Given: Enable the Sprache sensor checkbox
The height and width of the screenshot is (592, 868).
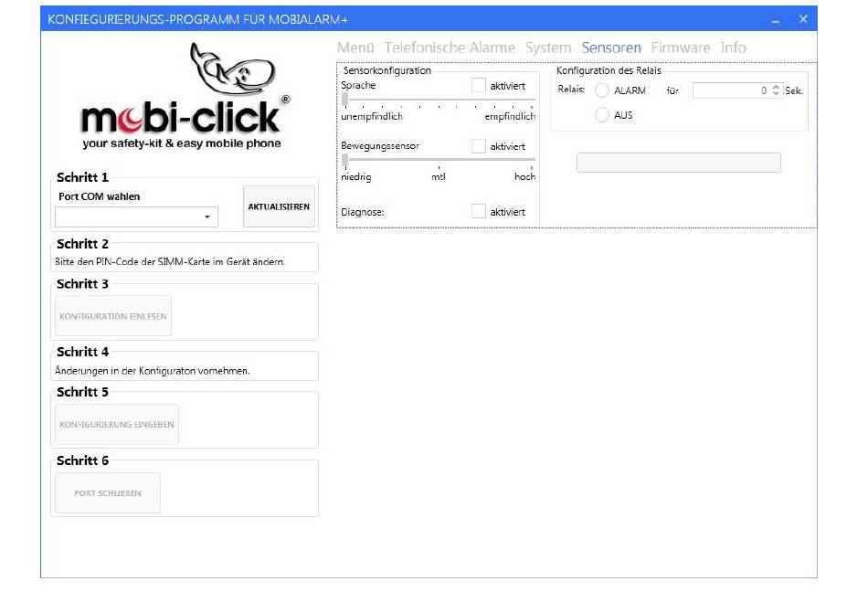Looking at the screenshot, I should click(478, 86).
